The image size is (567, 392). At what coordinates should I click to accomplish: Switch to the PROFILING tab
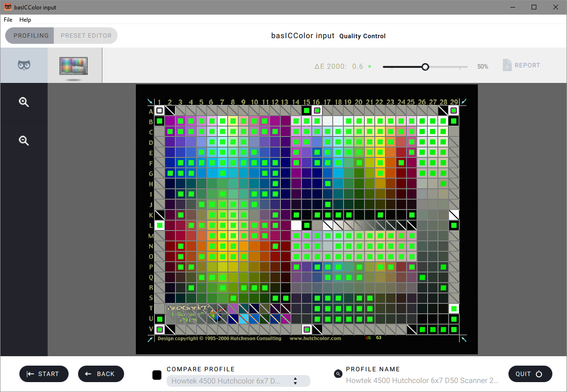pos(31,35)
